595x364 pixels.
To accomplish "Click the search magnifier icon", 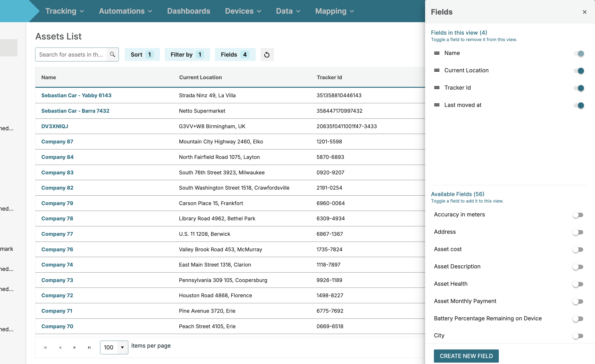I will 112,55.
